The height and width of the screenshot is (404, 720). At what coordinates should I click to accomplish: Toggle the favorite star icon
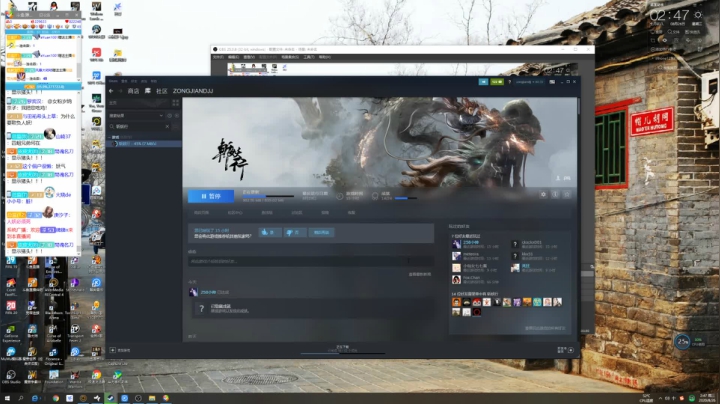pyautogui.click(x=567, y=195)
